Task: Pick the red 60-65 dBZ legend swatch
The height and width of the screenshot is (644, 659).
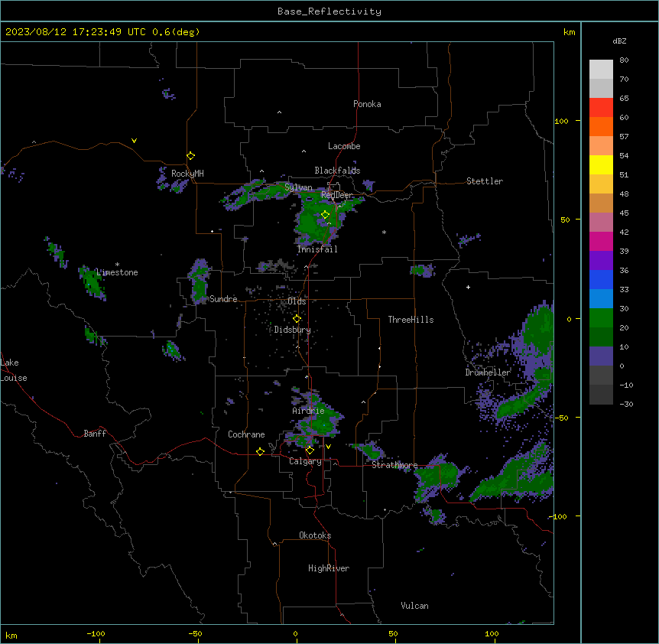Action: (x=601, y=108)
